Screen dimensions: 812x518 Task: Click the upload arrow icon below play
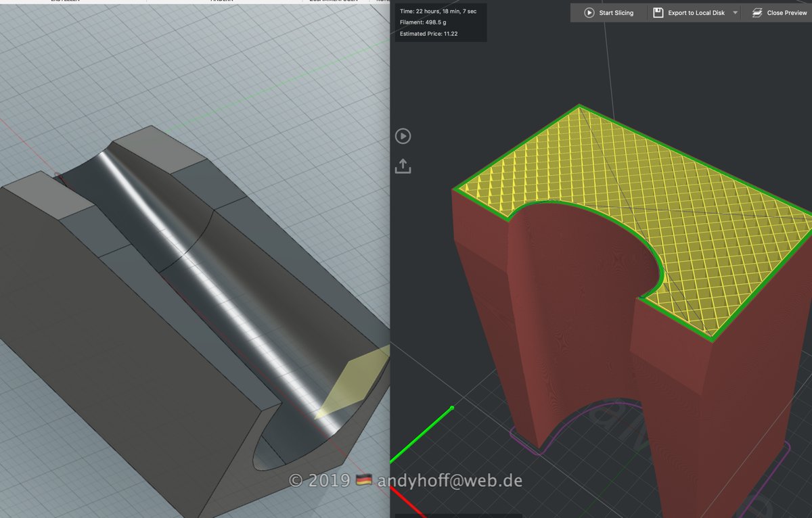click(403, 166)
